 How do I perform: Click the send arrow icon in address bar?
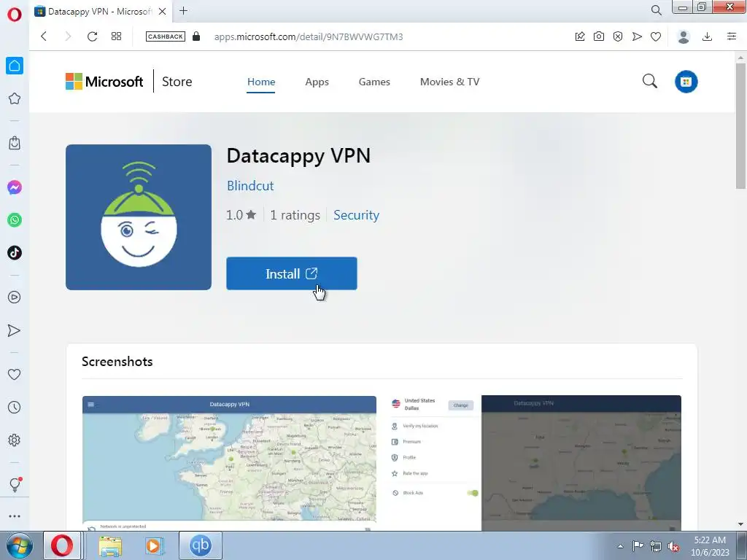click(637, 36)
